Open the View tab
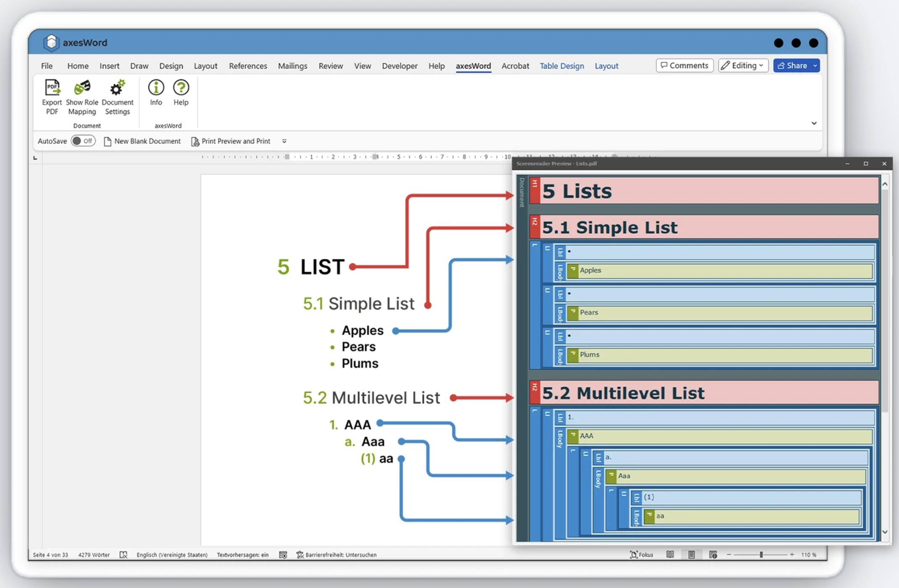 point(362,66)
